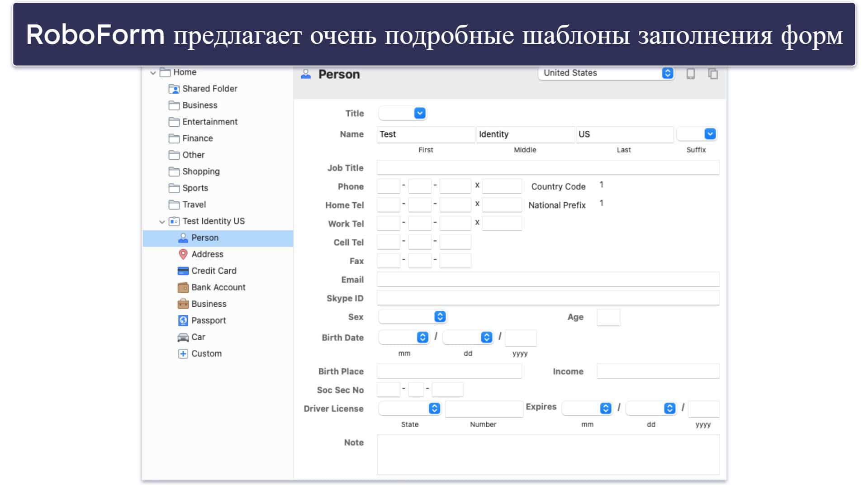Click the Travel folder icon

click(x=174, y=205)
